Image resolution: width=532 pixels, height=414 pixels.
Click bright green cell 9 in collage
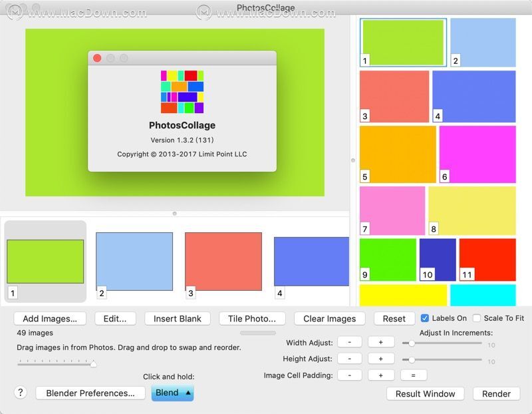coord(388,260)
